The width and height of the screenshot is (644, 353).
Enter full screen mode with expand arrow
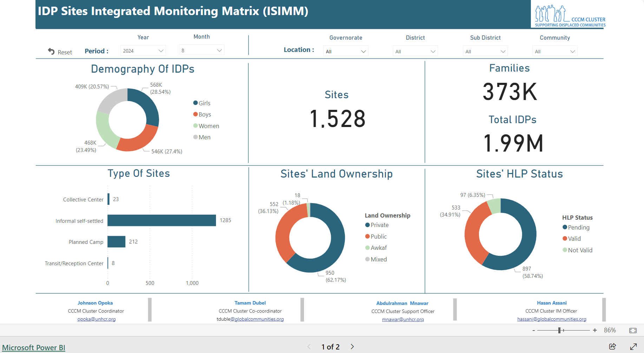(x=633, y=346)
